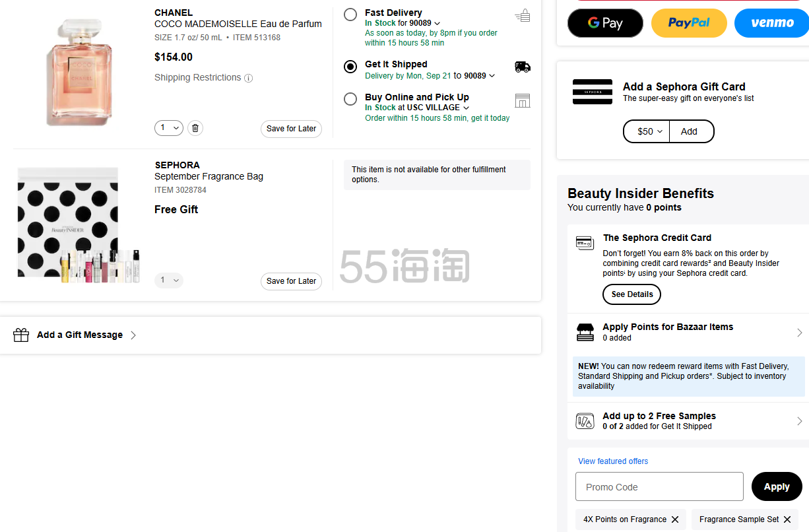The width and height of the screenshot is (809, 532).
Task: Save Chanel perfume for later
Action: pos(291,129)
